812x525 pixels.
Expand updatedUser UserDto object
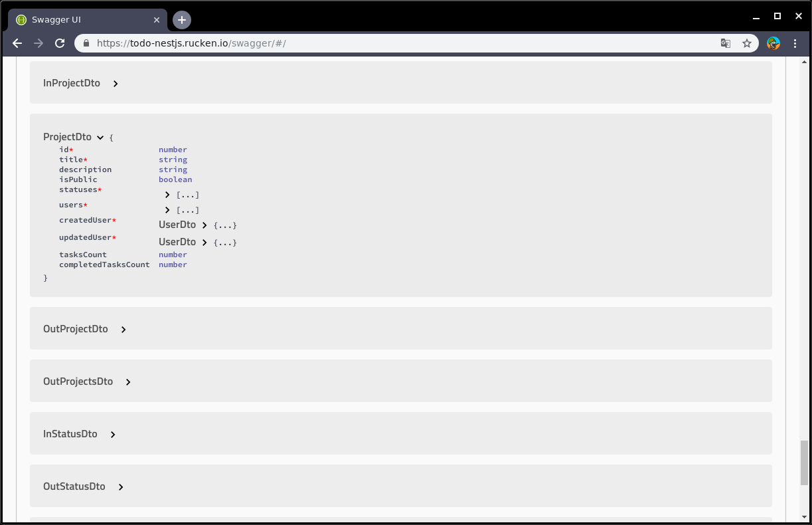pos(204,243)
